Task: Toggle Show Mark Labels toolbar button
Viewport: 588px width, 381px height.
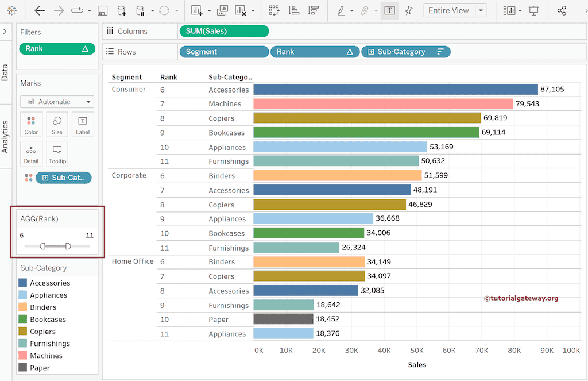Action: point(389,11)
